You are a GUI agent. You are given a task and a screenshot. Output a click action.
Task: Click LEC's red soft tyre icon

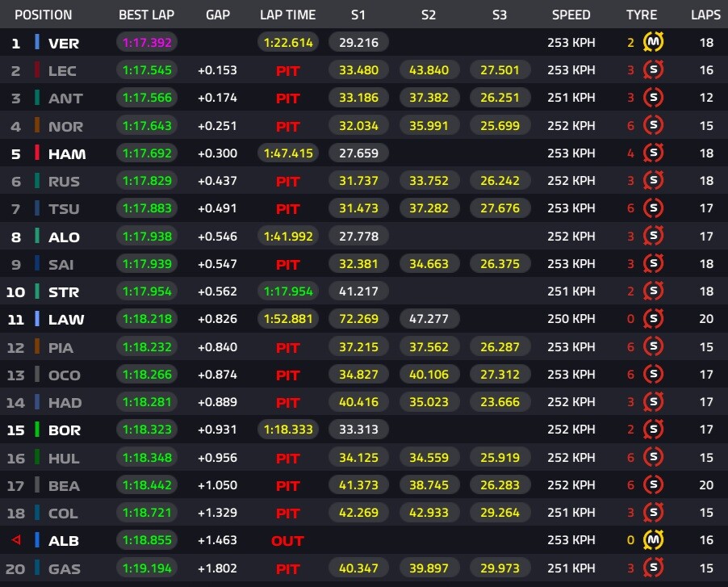pyautogui.click(x=653, y=70)
